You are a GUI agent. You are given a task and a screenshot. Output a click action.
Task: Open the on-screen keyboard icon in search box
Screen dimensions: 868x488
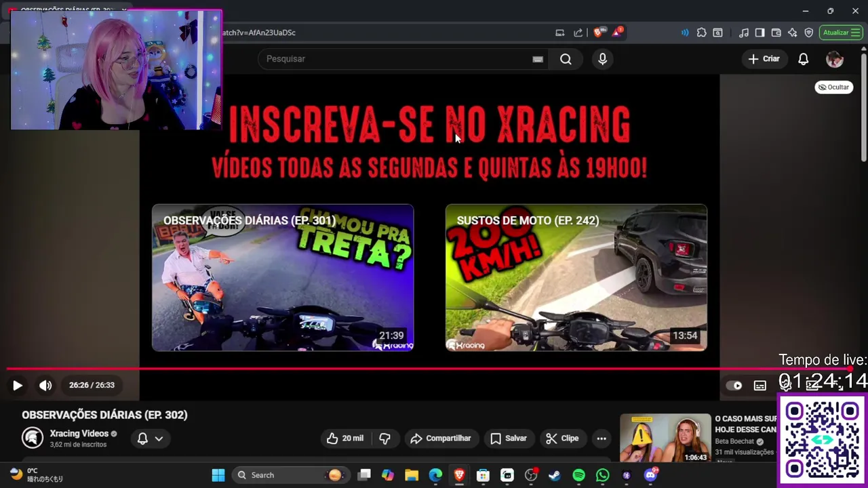coord(538,59)
